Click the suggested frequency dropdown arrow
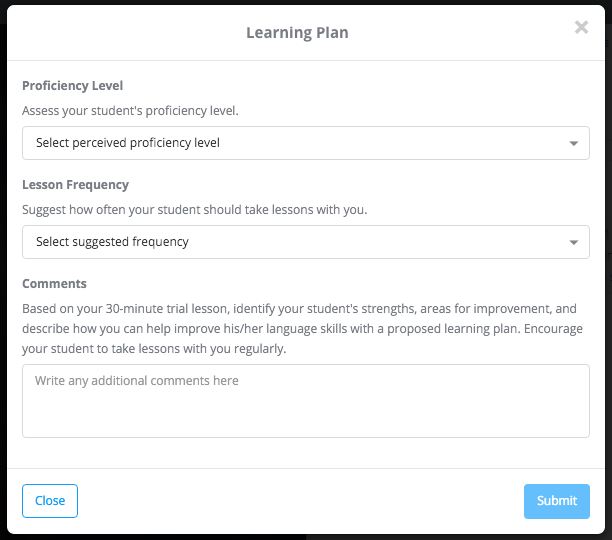This screenshot has width=612, height=540. [573, 242]
